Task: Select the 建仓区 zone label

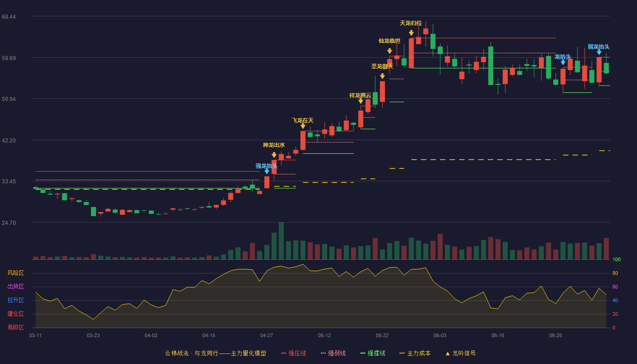Action: [x=16, y=314]
